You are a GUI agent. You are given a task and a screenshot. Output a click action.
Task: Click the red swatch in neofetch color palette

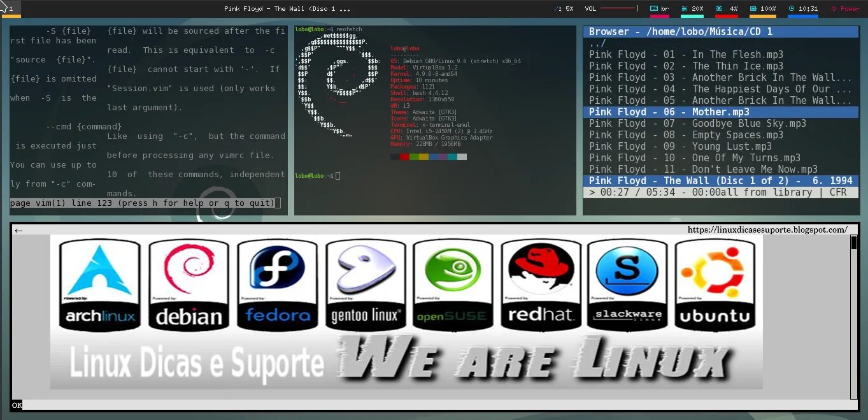[404, 157]
